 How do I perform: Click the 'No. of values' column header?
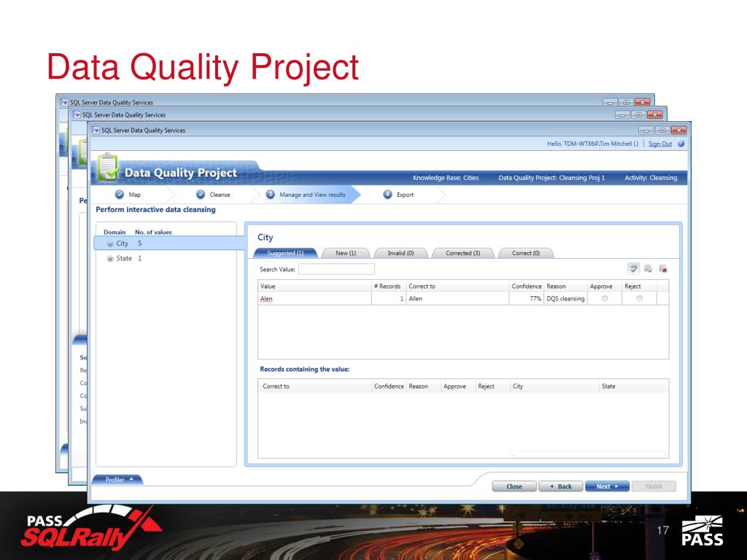click(x=153, y=232)
